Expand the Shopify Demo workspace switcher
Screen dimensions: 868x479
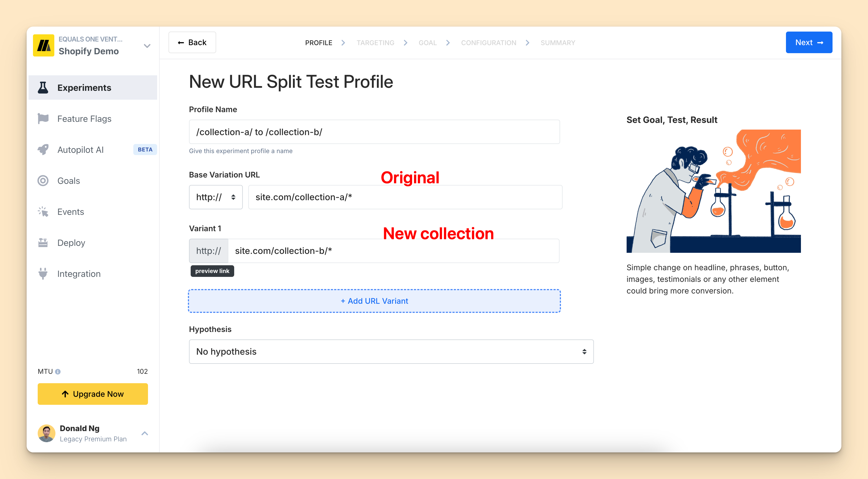pos(147,46)
